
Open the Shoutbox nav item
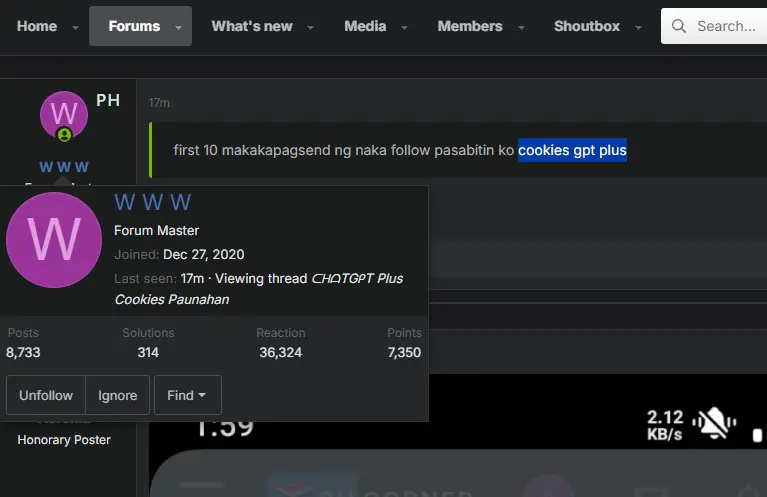point(587,26)
